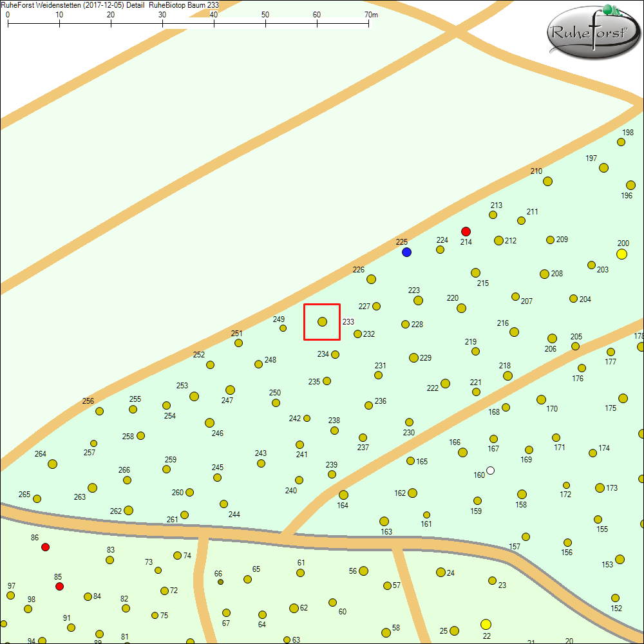Select the bright yellow tree marker 22
644x644 pixels.
[486, 624]
